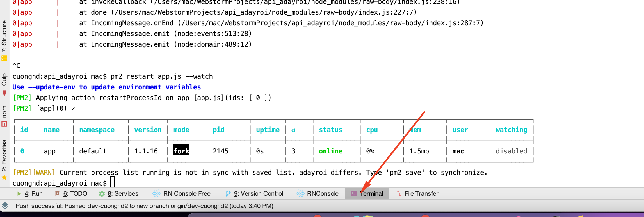
Task: Open the npm side panel
Action: coord(4,116)
